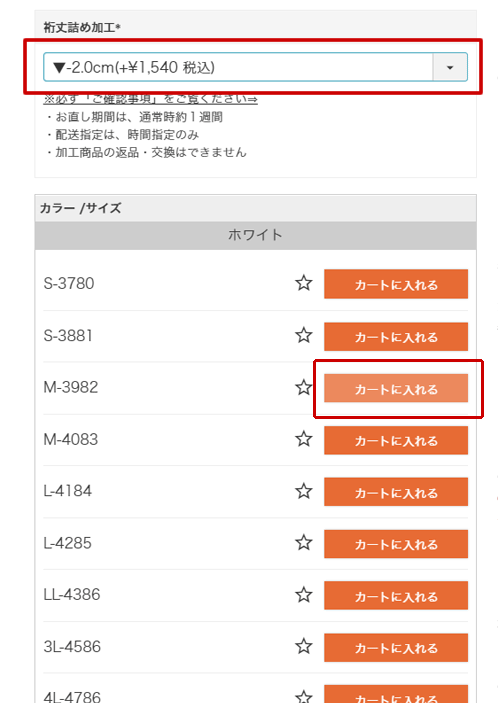Add size S-3881 to cart
498x703 pixels.
click(x=396, y=336)
